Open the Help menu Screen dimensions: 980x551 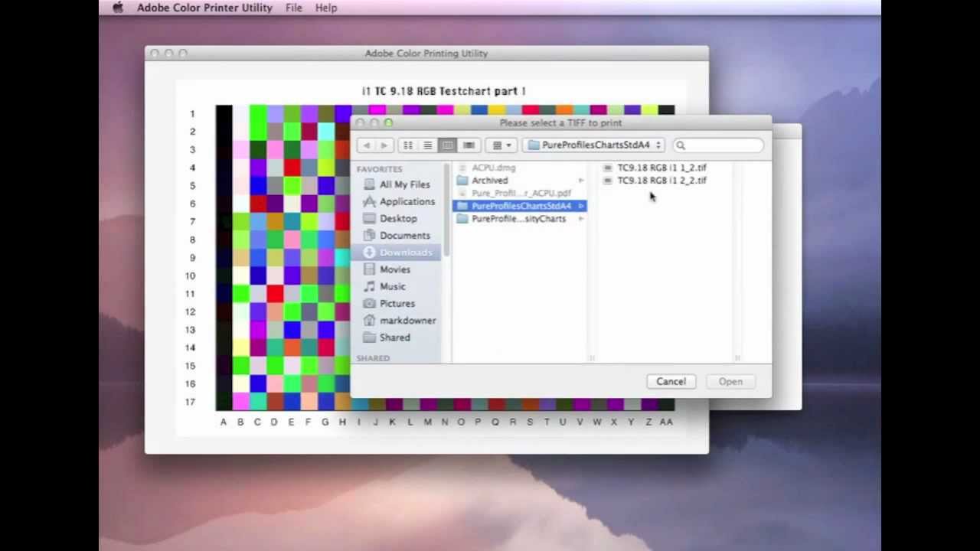click(326, 8)
